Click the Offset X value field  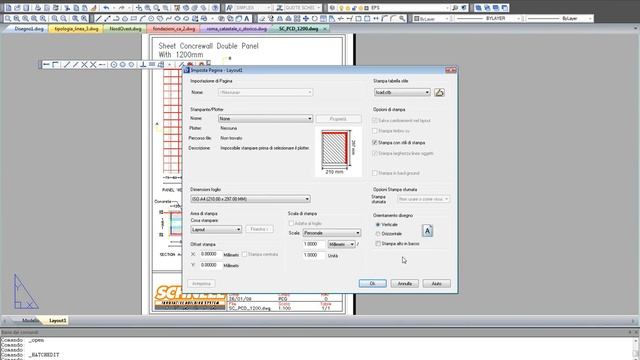211,254
